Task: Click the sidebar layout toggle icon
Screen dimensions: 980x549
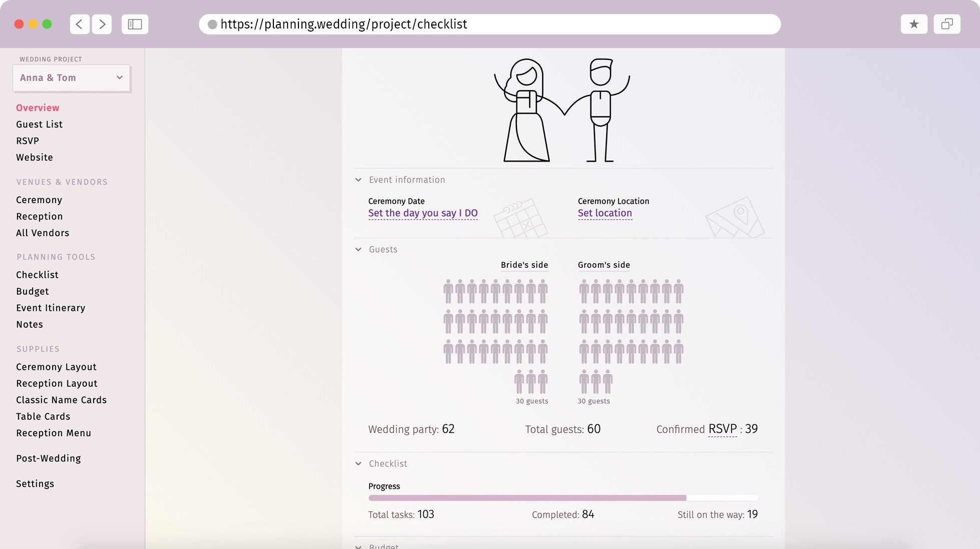Action: click(135, 24)
